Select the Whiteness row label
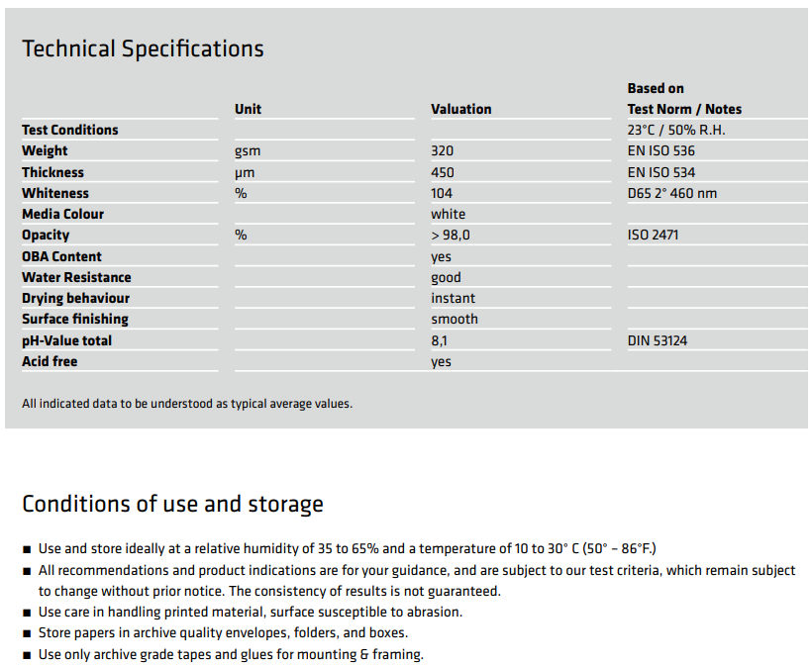This screenshot has height=666, width=812. (x=55, y=193)
